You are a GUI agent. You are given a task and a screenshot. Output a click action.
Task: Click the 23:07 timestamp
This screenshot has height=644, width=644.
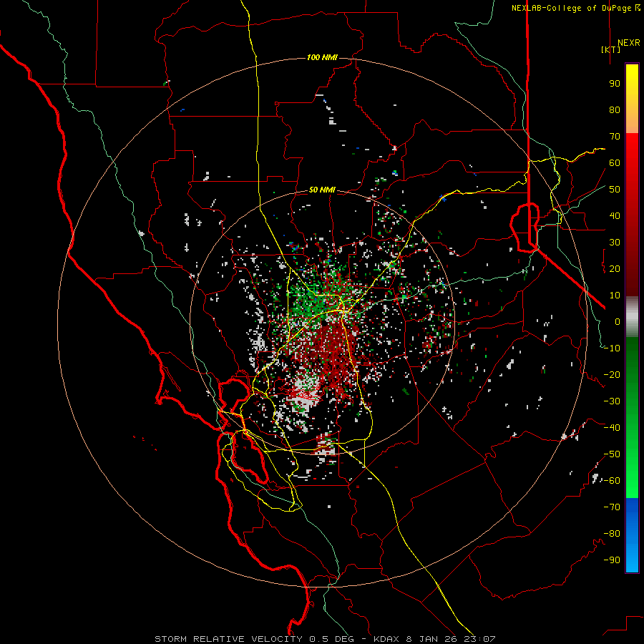pos(479,639)
